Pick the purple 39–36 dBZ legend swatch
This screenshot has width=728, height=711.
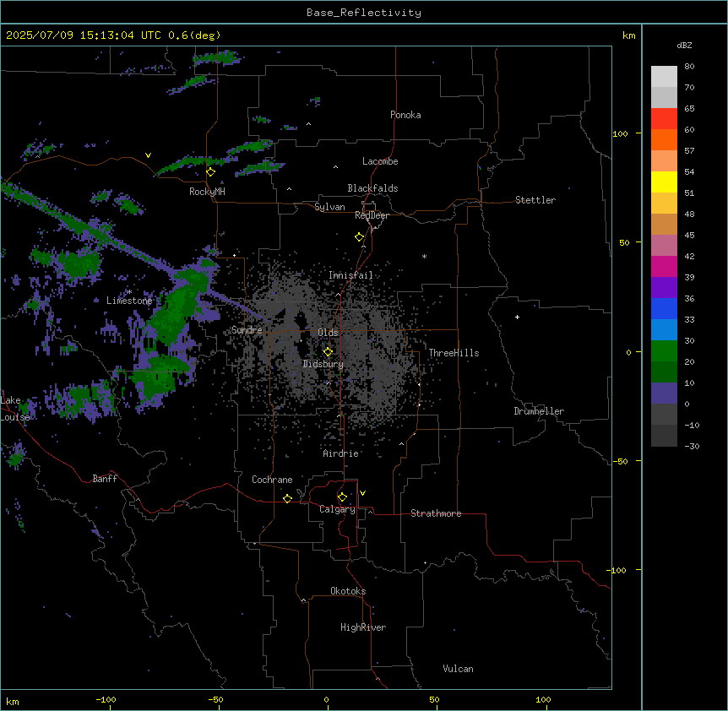(x=664, y=288)
